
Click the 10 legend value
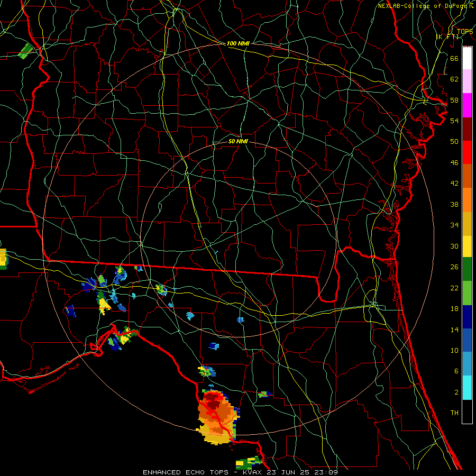point(454,351)
